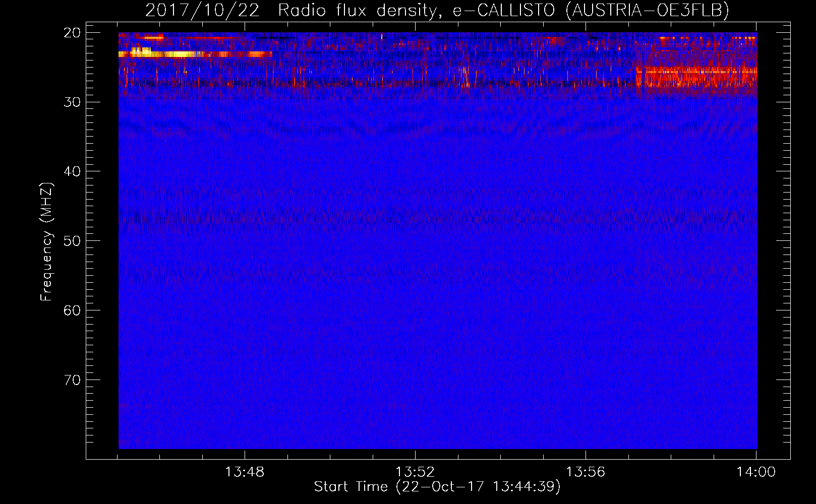Viewport: 816px width, 504px height.
Task: Click the plot title '2017/10/22 Radio flux density'
Action: point(437,10)
